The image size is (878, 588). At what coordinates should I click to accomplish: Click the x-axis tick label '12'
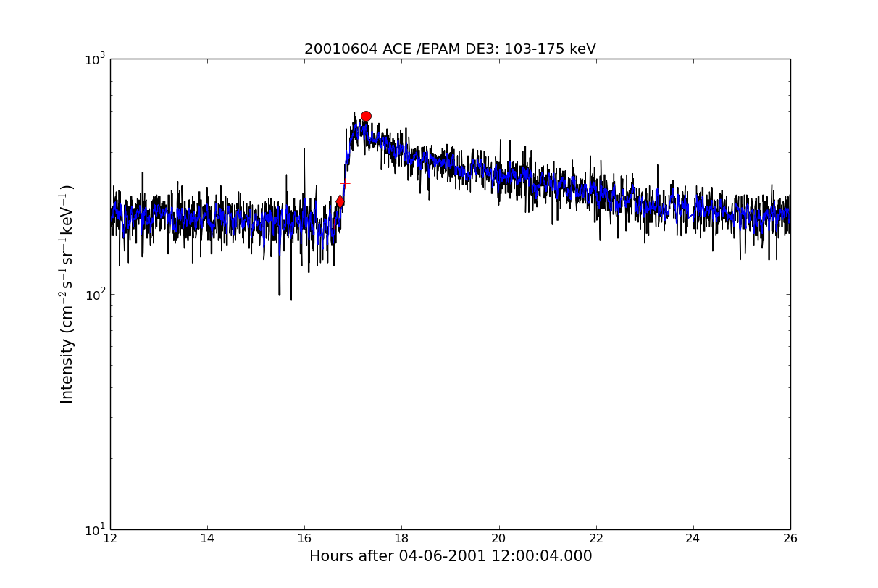coord(110,538)
